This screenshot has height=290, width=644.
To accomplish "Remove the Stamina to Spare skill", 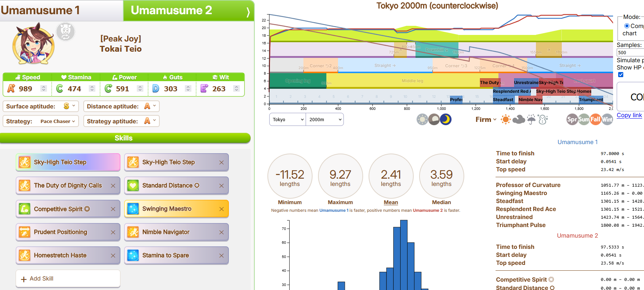I will [x=222, y=256].
